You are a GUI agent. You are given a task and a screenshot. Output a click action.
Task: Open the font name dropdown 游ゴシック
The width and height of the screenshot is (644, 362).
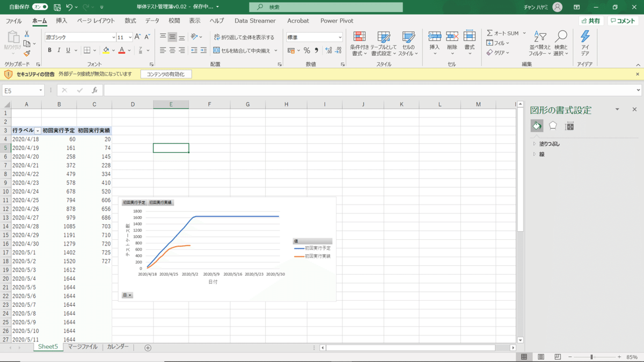pos(114,38)
